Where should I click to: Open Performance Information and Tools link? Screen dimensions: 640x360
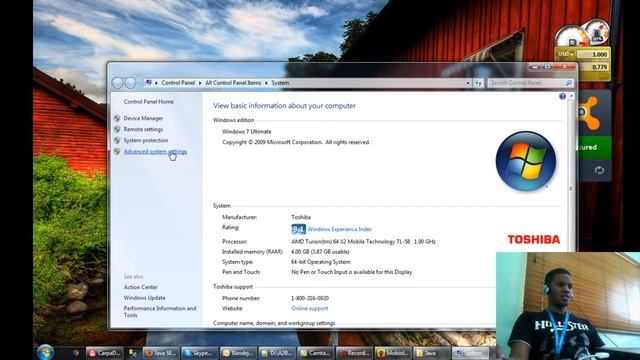click(x=160, y=312)
